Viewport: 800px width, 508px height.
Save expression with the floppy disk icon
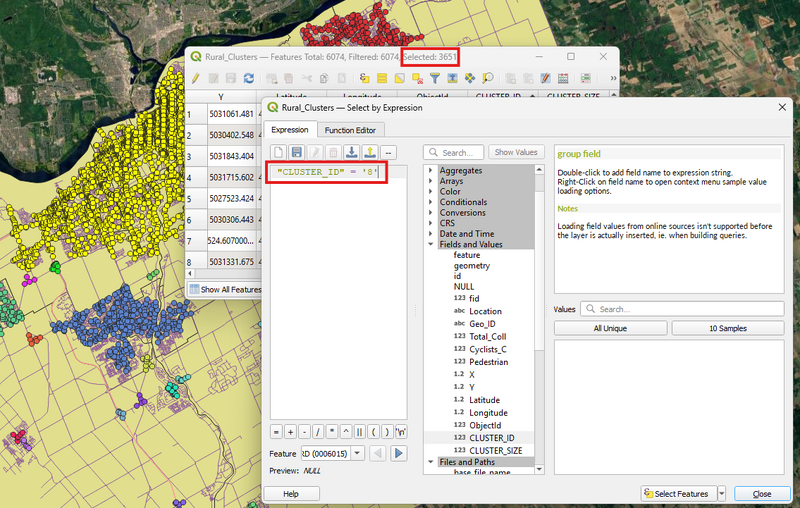(297, 152)
